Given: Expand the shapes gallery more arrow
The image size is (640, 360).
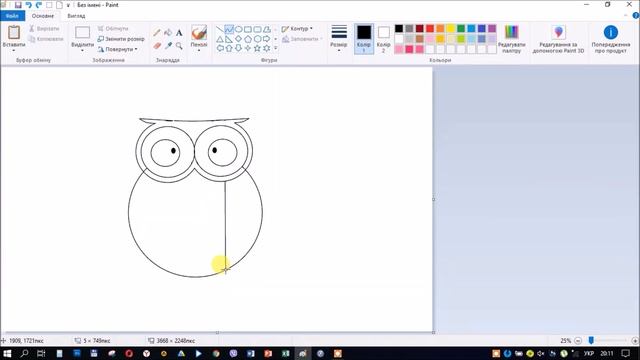Looking at the screenshot, I should pos(276,49).
